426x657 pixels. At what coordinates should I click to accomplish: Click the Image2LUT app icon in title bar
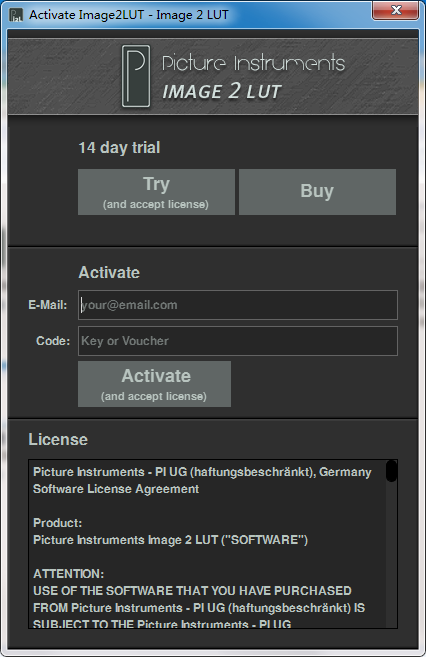point(16,15)
